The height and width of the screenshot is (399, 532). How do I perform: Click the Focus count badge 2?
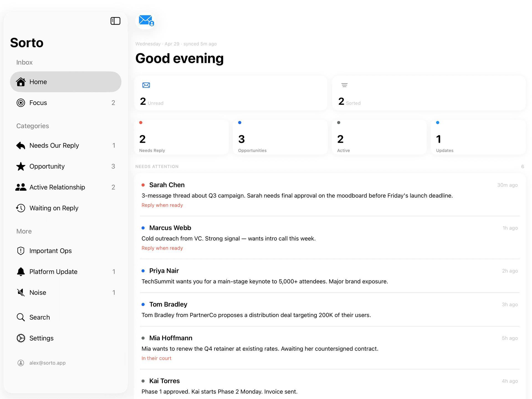coord(113,103)
